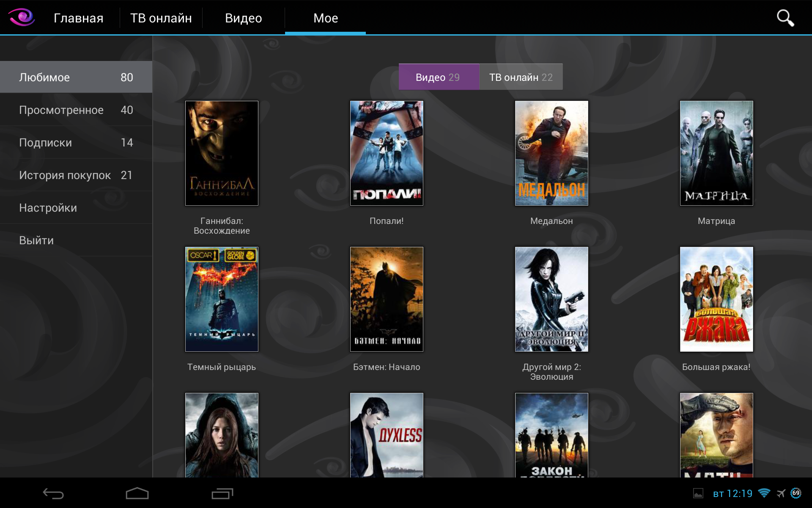Tap the clock showing вт 12:19
This screenshot has height=508, width=812.
coord(732,493)
